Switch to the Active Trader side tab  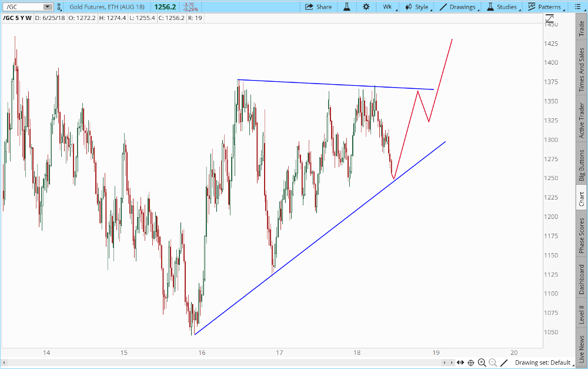(582, 121)
